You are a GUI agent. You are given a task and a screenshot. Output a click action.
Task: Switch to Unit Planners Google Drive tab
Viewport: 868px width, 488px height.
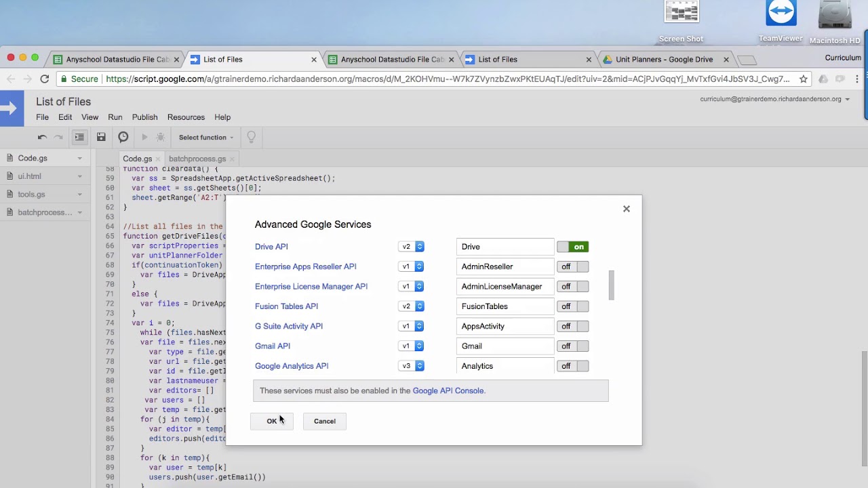[664, 60]
